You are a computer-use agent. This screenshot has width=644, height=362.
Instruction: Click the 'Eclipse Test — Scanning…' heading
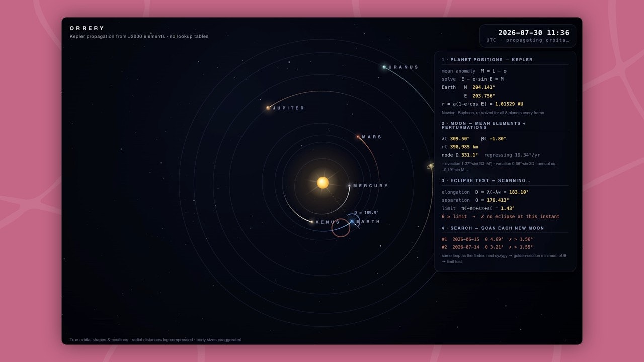click(486, 180)
